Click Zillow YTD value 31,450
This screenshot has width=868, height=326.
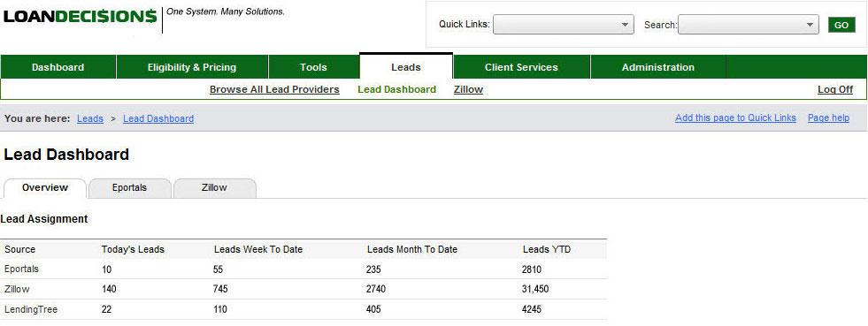(x=535, y=290)
